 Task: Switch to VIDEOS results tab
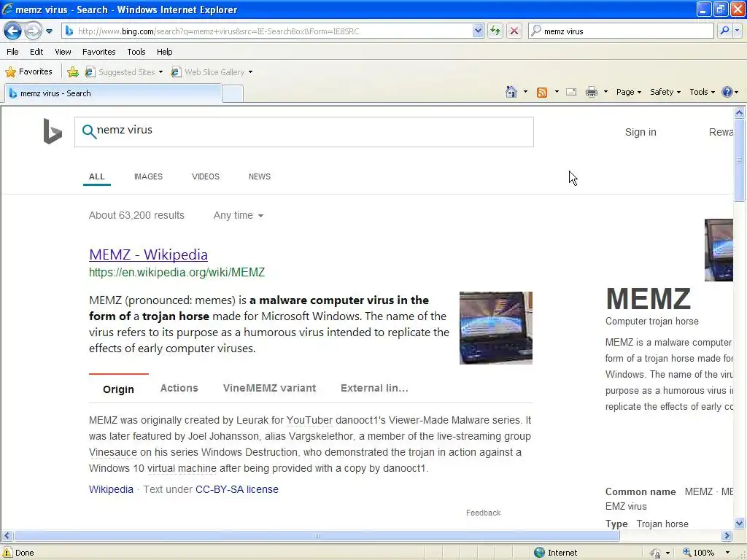coord(205,176)
